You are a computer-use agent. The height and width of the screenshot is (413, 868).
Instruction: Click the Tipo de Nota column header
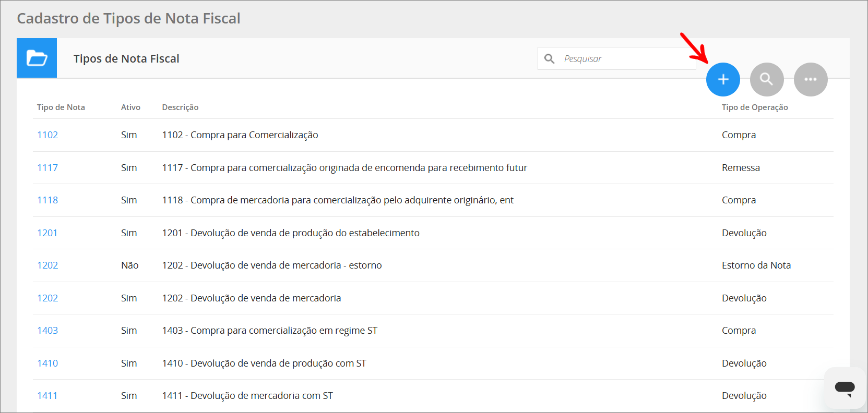click(x=61, y=107)
